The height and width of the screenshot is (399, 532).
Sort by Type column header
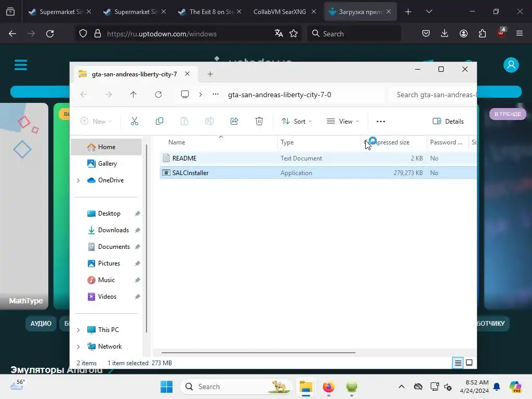319,142
